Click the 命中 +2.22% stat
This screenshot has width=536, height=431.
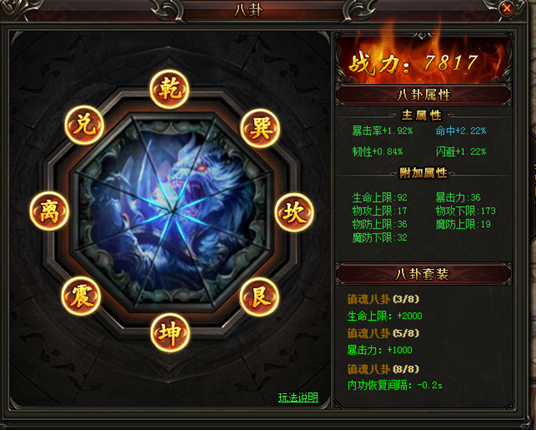pyautogui.click(x=461, y=131)
